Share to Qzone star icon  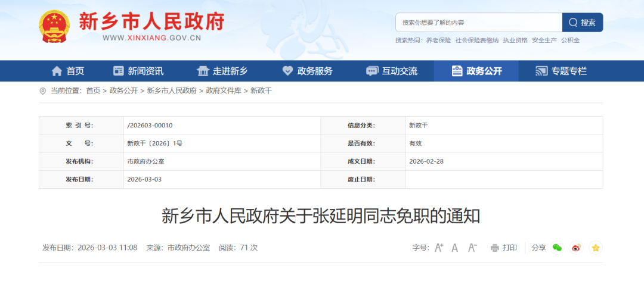click(595, 248)
